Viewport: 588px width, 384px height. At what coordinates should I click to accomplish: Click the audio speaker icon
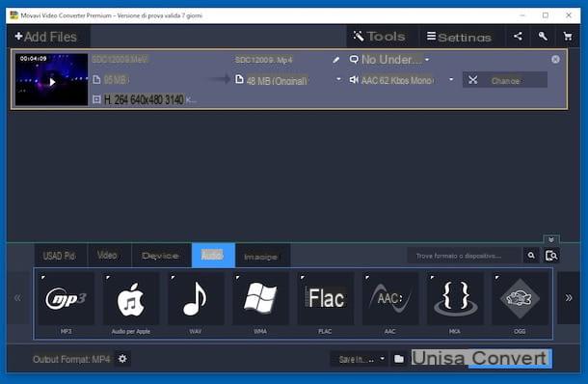click(353, 79)
